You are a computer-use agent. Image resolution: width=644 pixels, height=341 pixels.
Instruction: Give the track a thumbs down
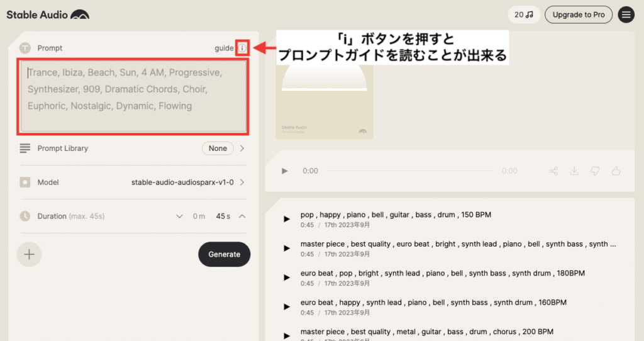[595, 171]
